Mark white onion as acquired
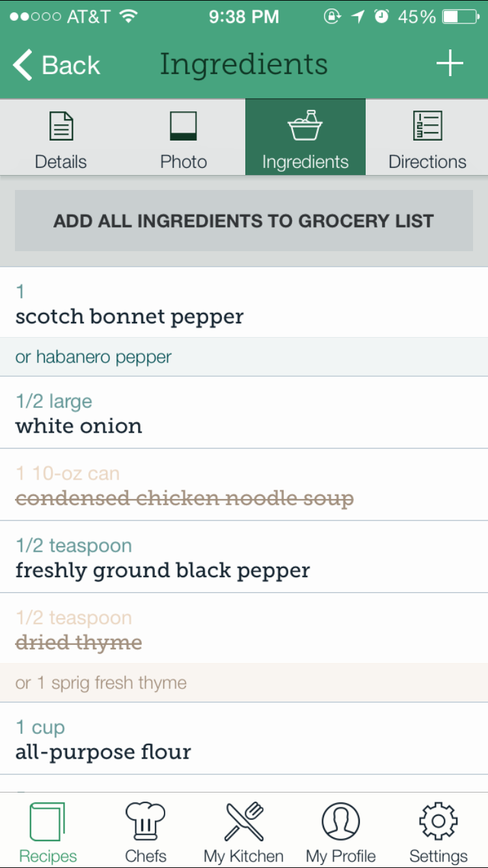The height and width of the screenshot is (868, 488). pyautogui.click(x=244, y=413)
